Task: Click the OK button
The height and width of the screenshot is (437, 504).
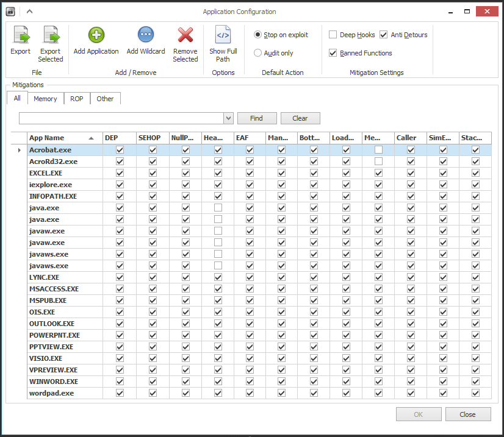Action: point(419,414)
